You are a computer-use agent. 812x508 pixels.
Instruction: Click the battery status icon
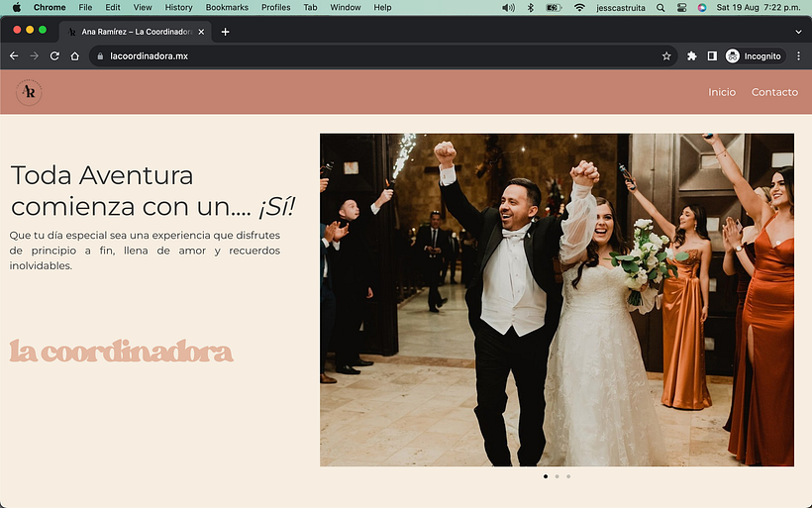point(554,7)
